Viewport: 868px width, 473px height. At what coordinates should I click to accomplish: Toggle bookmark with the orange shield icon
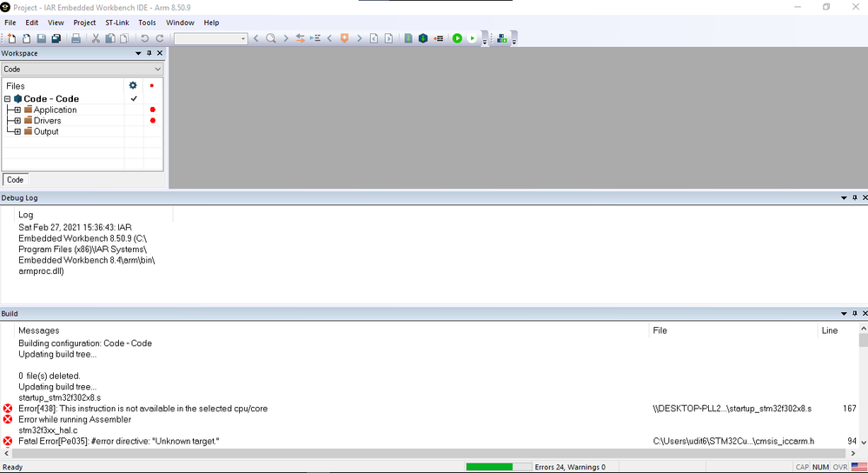tap(344, 38)
